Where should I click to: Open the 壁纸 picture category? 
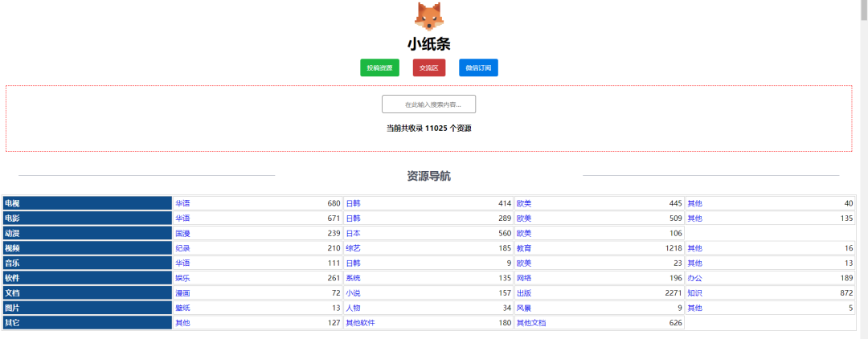click(x=182, y=308)
